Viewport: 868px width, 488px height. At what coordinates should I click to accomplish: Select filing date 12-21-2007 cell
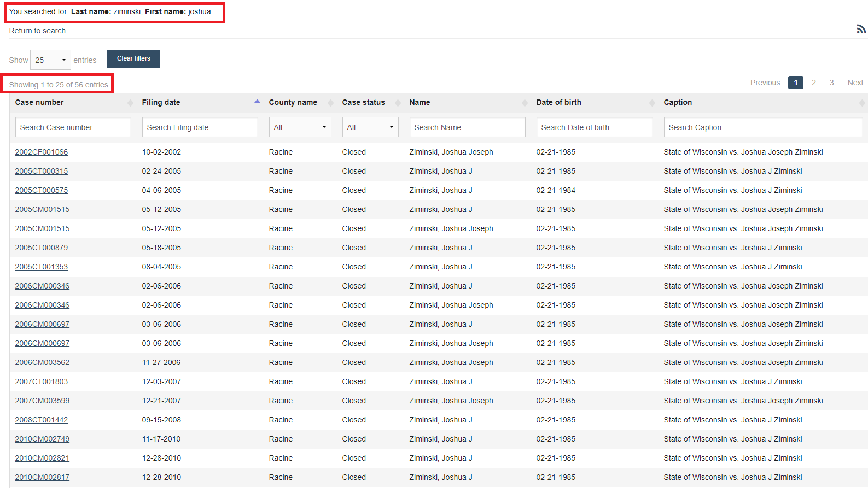[x=161, y=401]
